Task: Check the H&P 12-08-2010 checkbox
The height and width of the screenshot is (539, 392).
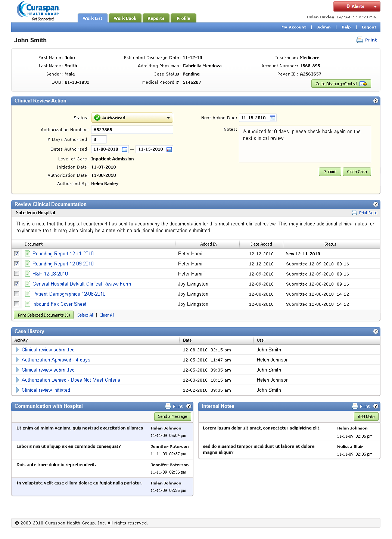Action: click(x=17, y=273)
